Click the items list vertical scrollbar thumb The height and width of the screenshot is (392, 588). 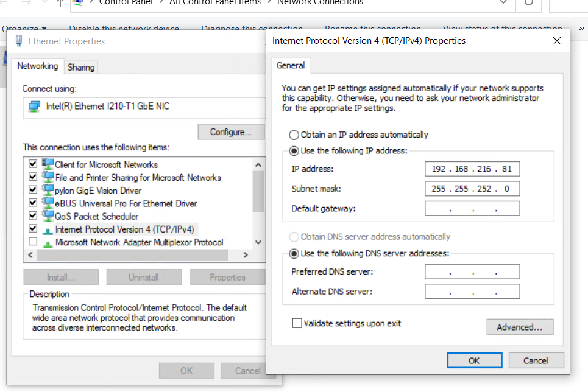[258, 192]
